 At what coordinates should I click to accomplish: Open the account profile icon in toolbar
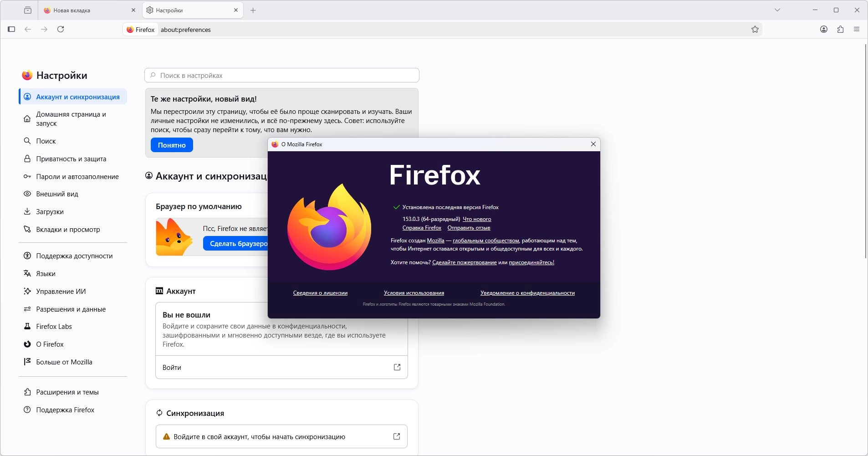click(824, 29)
